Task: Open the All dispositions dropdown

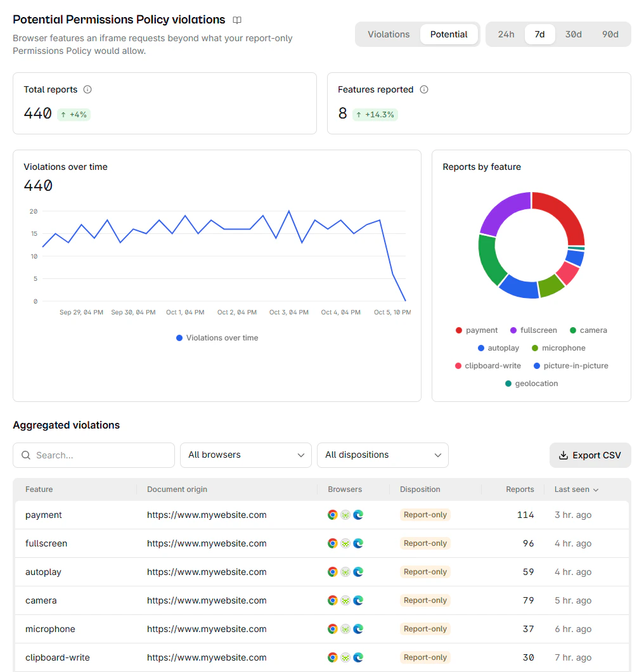Action: tap(383, 455)
